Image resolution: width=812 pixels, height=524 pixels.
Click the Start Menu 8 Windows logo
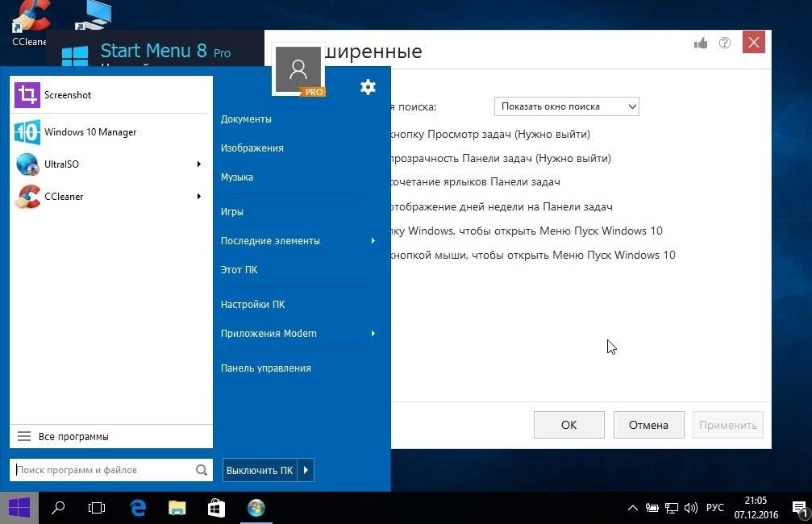[74, 56]
